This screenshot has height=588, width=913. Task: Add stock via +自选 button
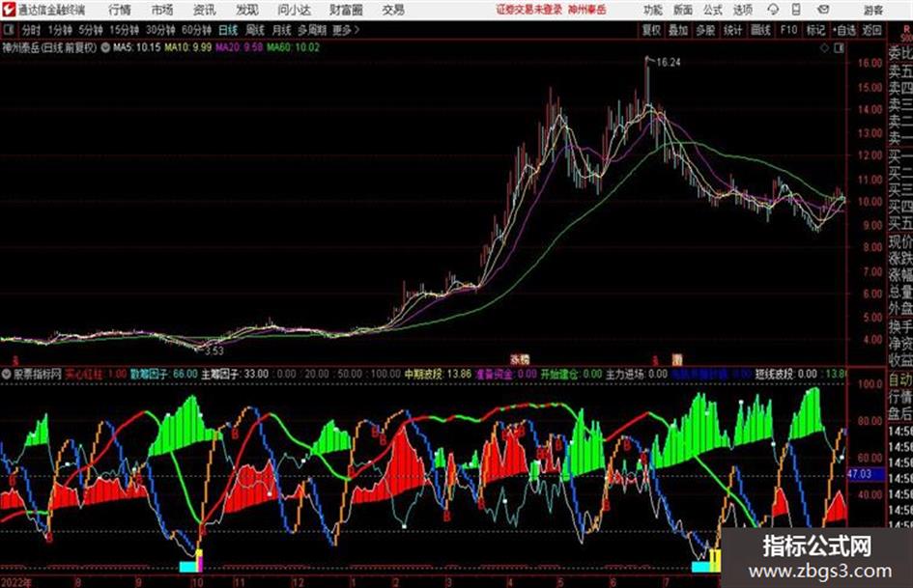[x=843, y=30]
